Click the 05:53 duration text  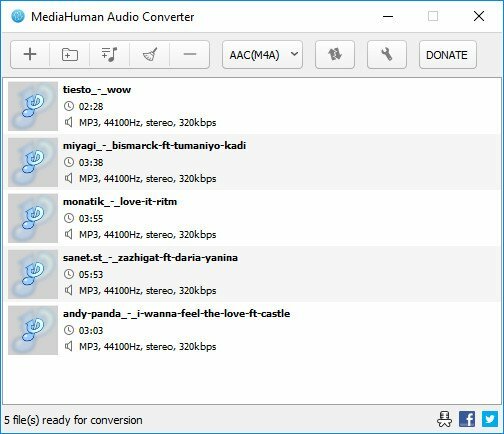[x=91, y=275]
